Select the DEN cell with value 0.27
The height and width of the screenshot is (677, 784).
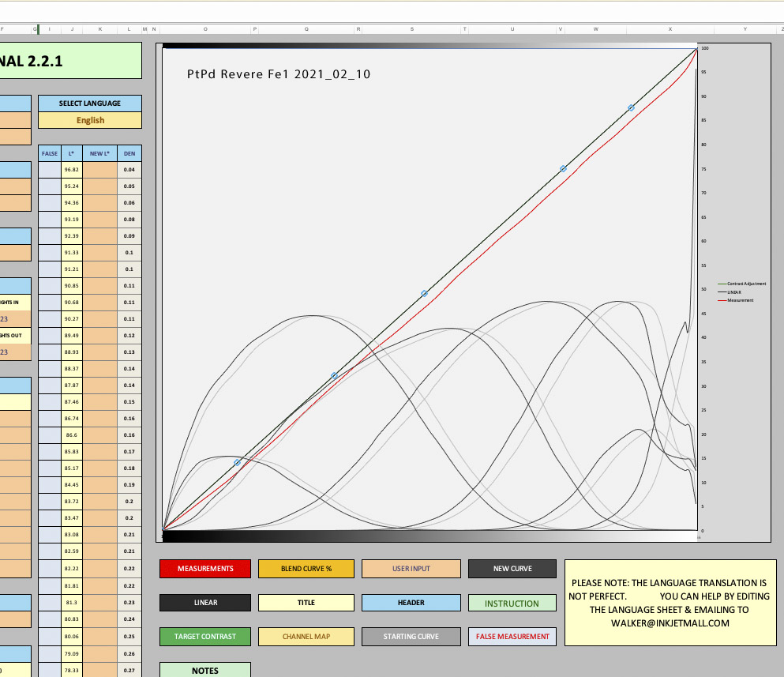(x=129, y=670)
